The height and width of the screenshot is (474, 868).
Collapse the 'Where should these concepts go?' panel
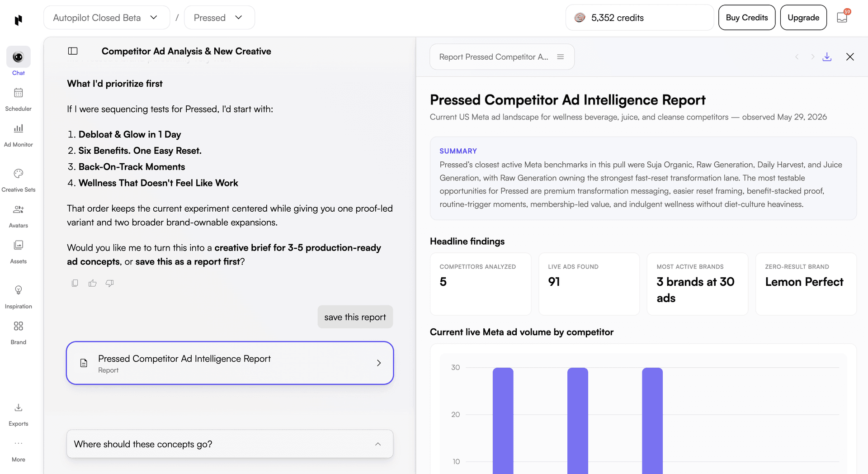(378, 444)
